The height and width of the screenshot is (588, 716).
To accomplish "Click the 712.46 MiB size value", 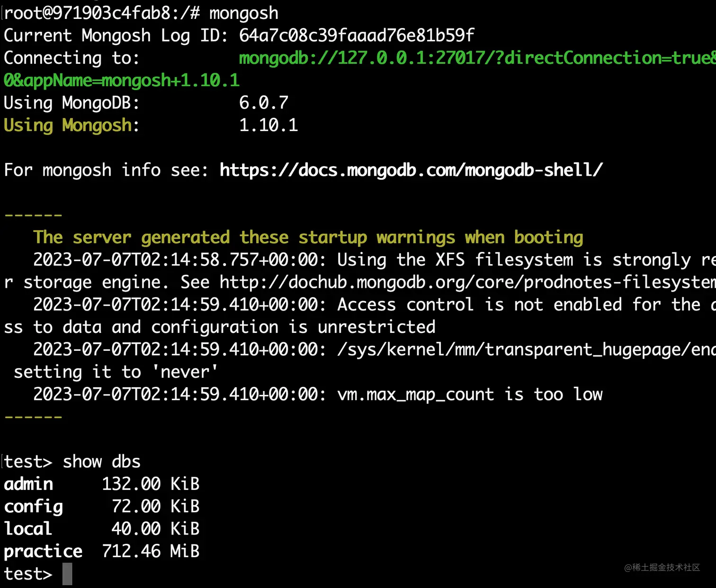I will [151, 551].
